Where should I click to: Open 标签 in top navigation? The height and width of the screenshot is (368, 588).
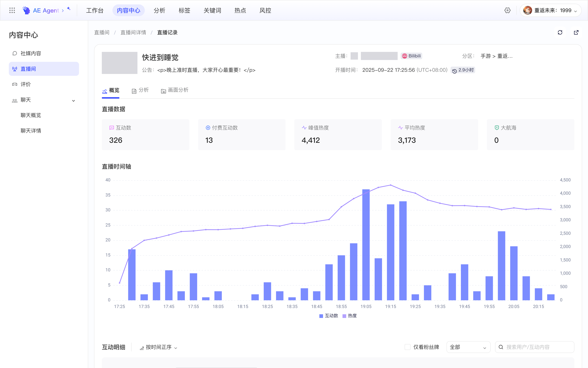pos(184,10)
